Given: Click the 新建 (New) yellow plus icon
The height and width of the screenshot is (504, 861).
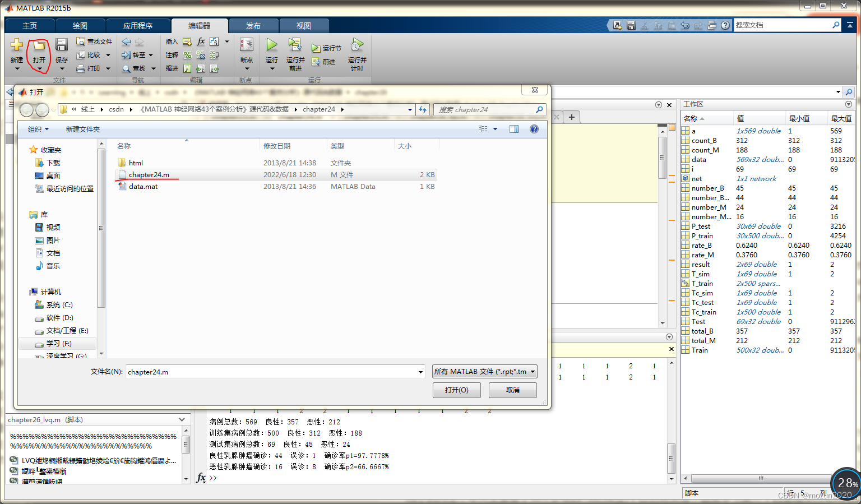Looking at the screenshot, I should click(x=17, y=45).
